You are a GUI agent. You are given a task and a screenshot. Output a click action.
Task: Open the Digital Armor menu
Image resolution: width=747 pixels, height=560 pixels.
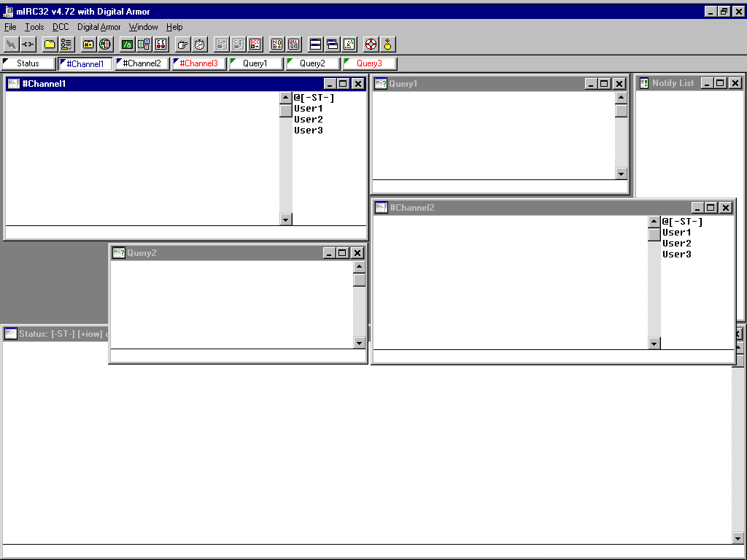pyautogui.click(x=99, y=27)
